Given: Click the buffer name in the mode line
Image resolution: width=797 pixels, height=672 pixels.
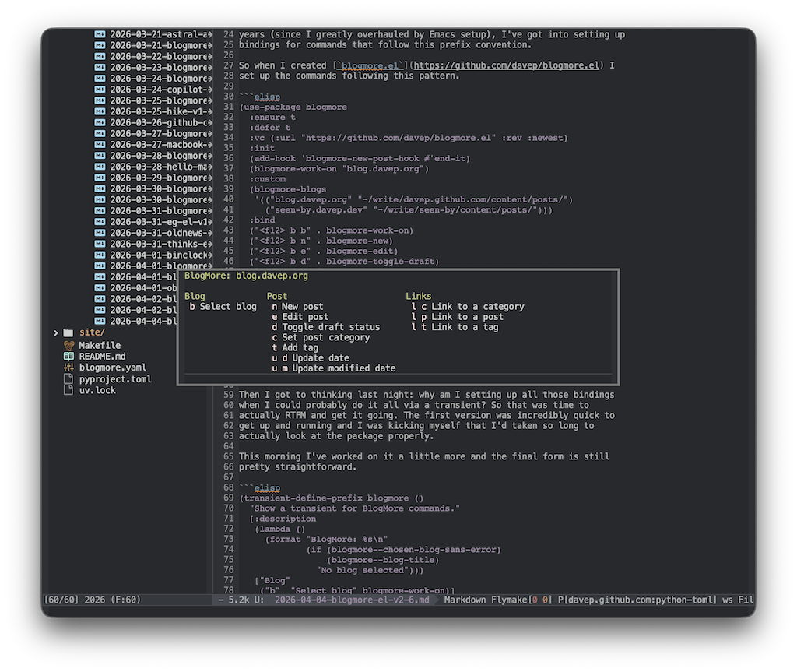Looking at the screenshot, I should [x=352, y=600].
